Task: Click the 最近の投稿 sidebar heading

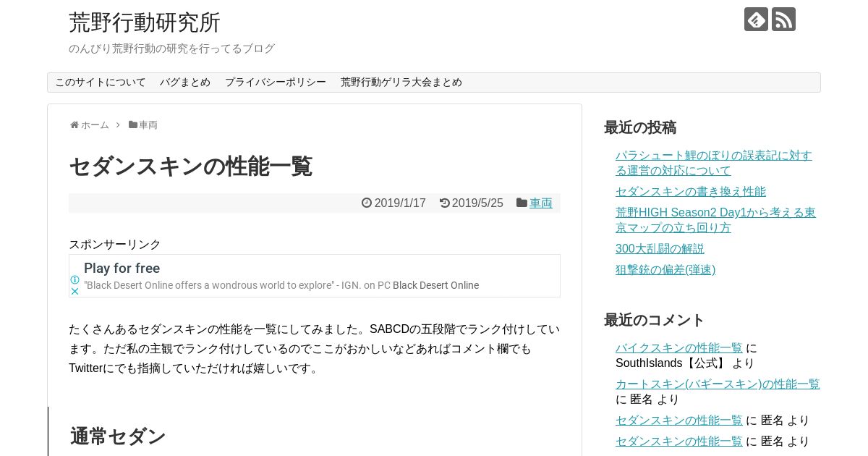Action: pyautogui.click(x=640, y=127)
